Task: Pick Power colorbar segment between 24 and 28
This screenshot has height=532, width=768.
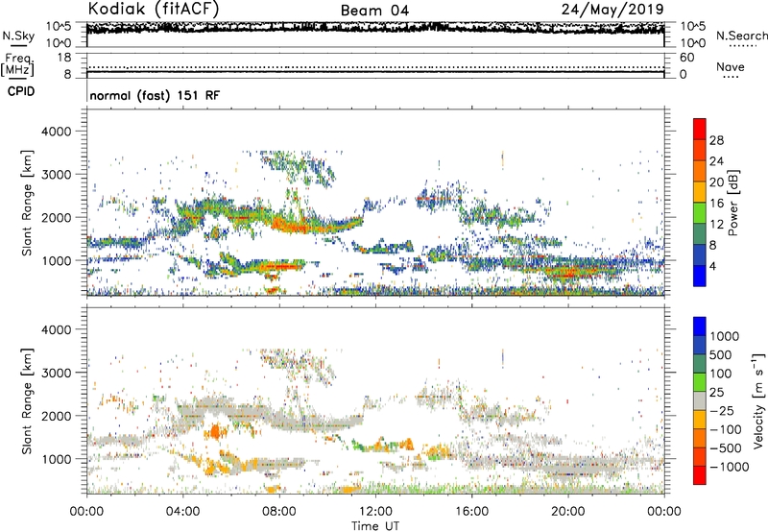Action: pos(700,150)
